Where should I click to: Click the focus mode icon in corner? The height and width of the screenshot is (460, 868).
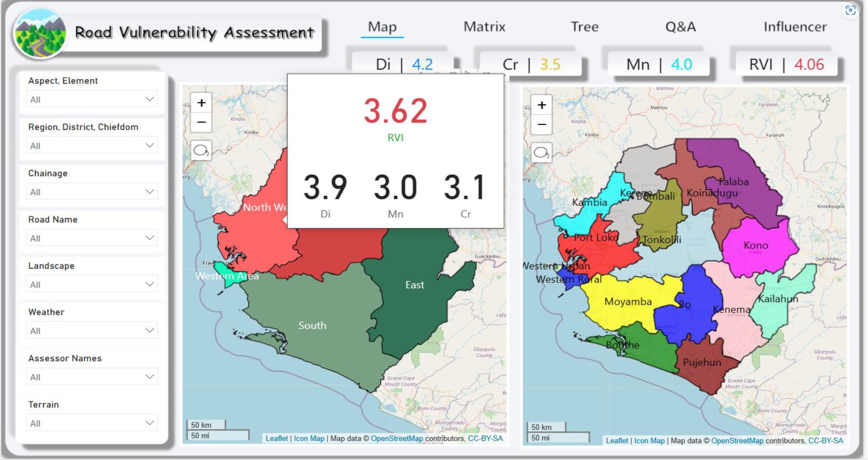(850, 11)
